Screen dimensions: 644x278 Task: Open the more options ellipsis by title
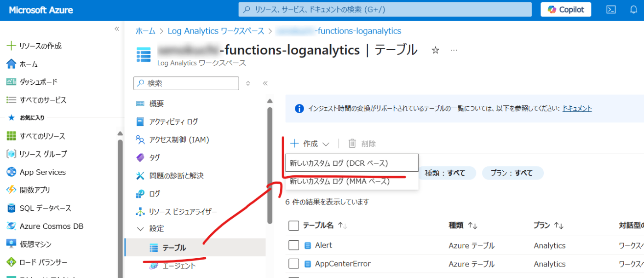(454, 50)
